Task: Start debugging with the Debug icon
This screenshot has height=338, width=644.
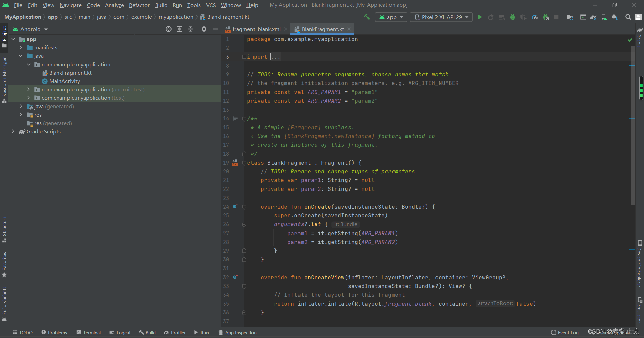Action: tap(512, 17)
